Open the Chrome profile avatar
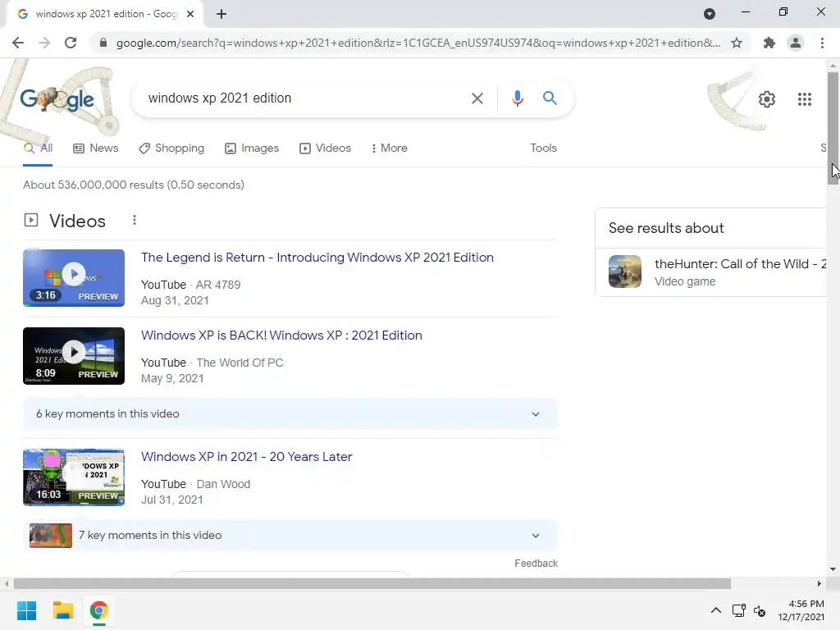Image resolution: width=840 pixels, height=630 pixels. click(x=796, y=43)
